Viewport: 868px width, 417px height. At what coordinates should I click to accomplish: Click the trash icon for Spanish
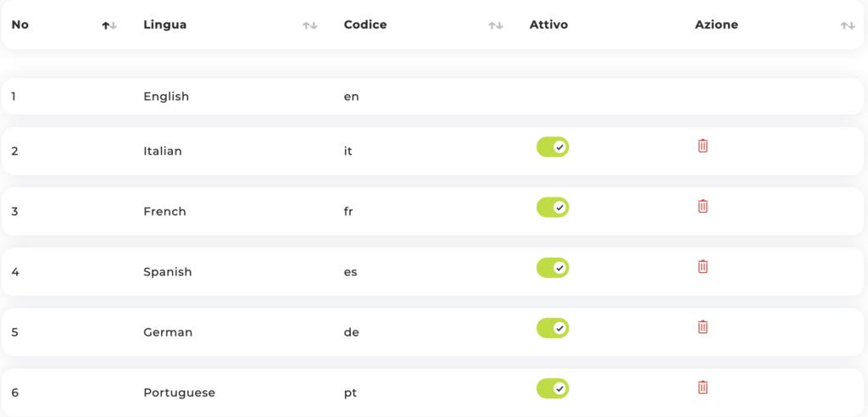703,267
